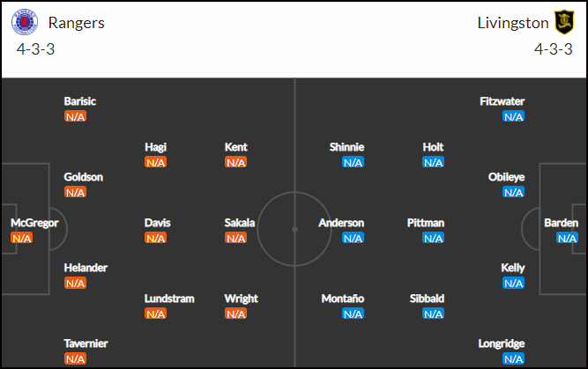This screenshot has height=369, width=588.
Task: Click Fitzwater's blue N/A rating badge
Action: click(513, 116)
